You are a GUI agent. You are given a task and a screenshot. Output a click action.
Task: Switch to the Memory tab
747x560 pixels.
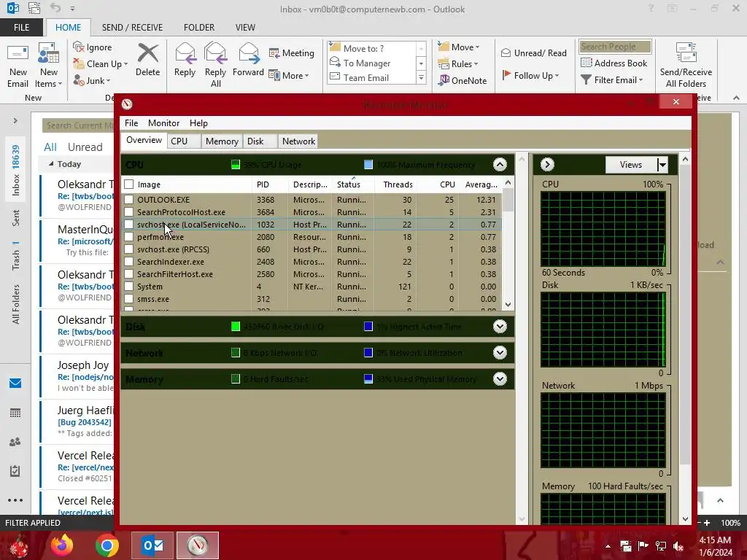pos(222,141)
